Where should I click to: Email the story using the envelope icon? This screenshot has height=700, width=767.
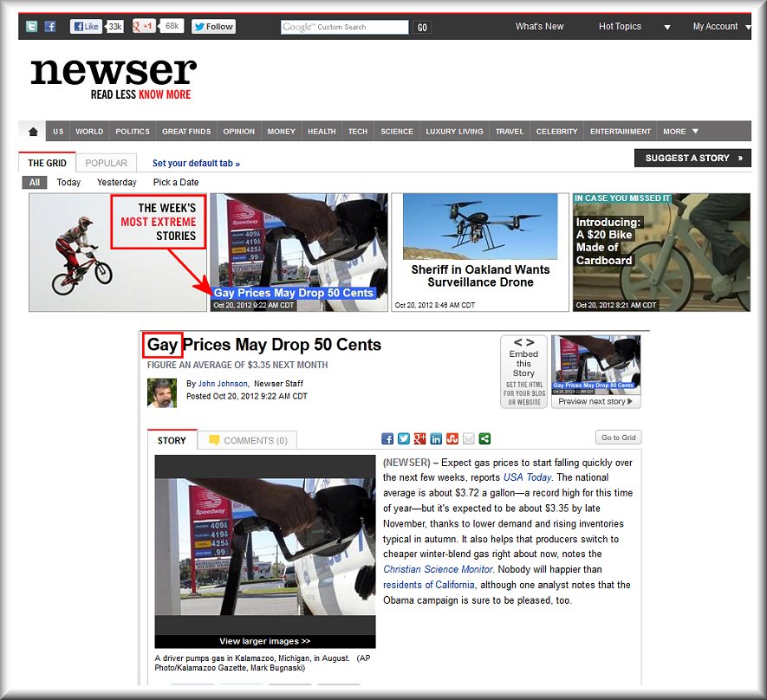pyautogui.click(x=469, y=439)
